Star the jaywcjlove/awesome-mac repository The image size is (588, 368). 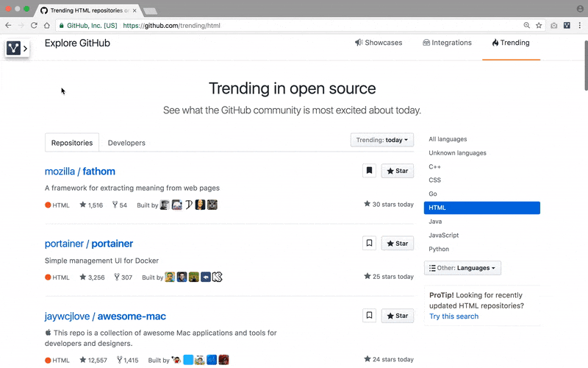tap(398, 316)
